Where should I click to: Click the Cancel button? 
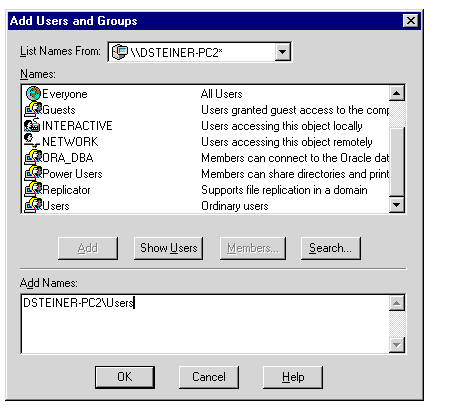(209, 377)
